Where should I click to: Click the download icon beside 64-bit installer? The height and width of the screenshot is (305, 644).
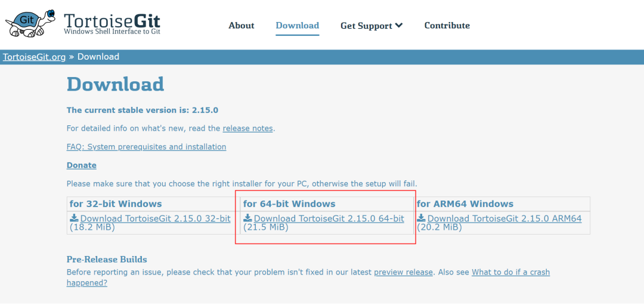click(x=247, y=218)
